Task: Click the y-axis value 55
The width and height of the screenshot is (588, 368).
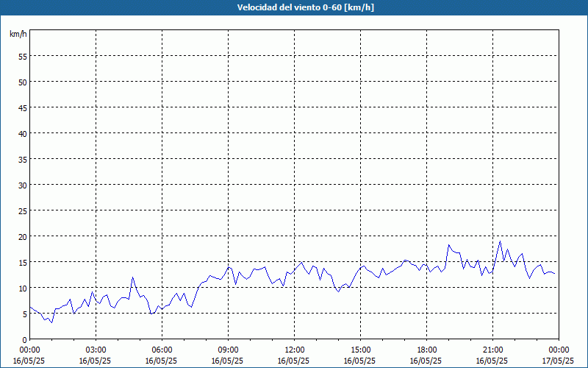Action: 23,57
